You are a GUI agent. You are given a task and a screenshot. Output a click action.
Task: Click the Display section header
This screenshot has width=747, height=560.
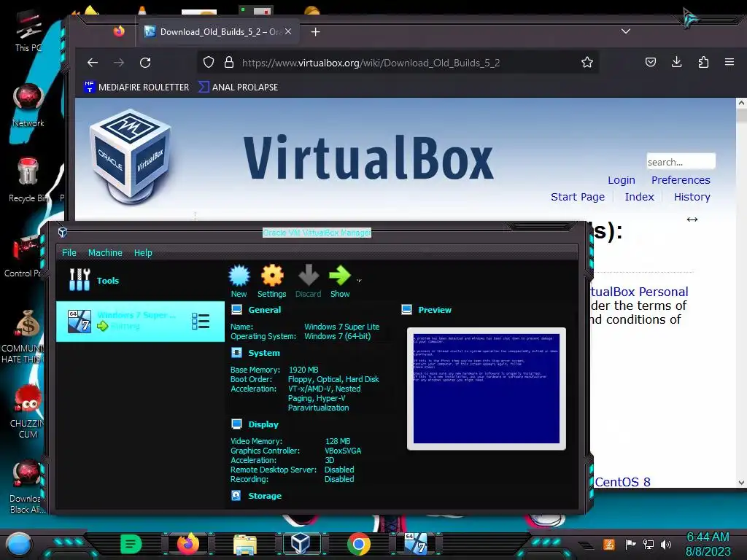click(263, 424)
